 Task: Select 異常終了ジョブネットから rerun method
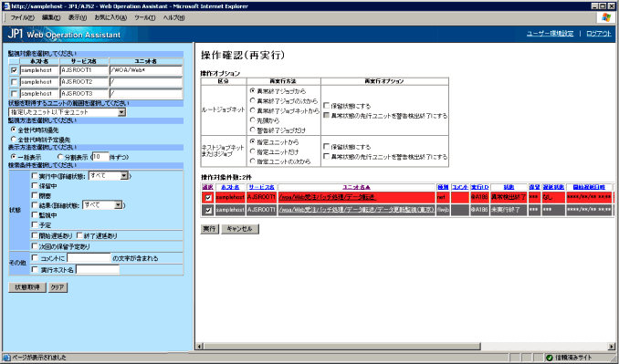[253, 110]
